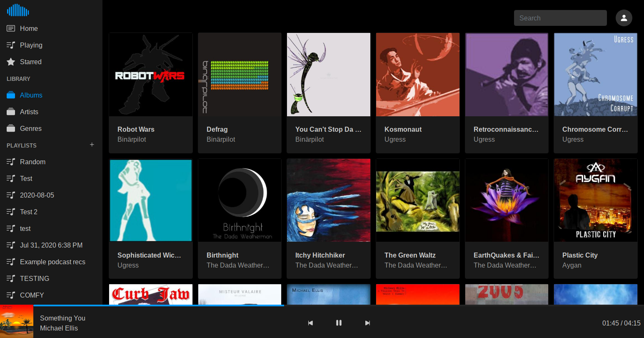The width and height of the screenshot is (644, 338).
Task: Click in the Search field
Action: click(x=560, y=18)
